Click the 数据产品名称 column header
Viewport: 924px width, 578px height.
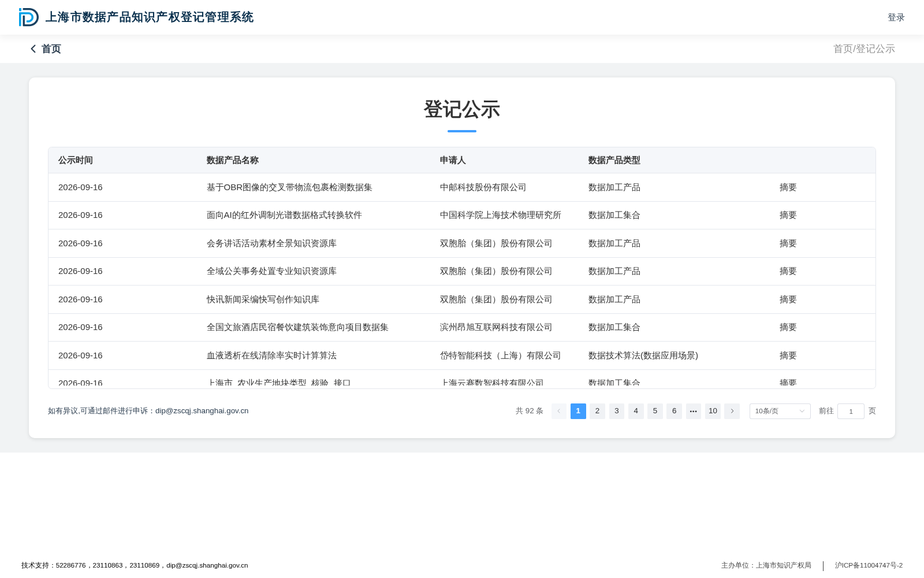coord(233,160)
